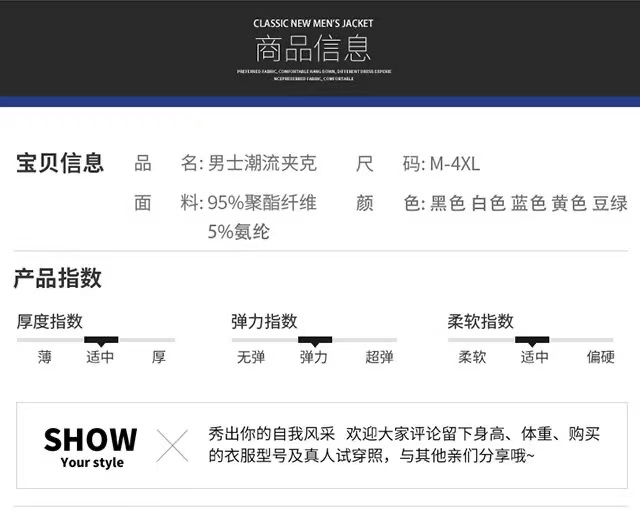640x519 pixels.
Task: Click the 男士潮流夹克 product name
Action: pyautogui.click(x=262, y=164)
